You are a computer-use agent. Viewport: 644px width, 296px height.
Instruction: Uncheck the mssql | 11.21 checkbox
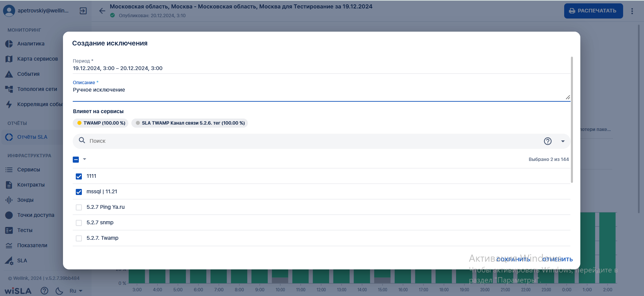pyautogui.click(x=79, y=192)
